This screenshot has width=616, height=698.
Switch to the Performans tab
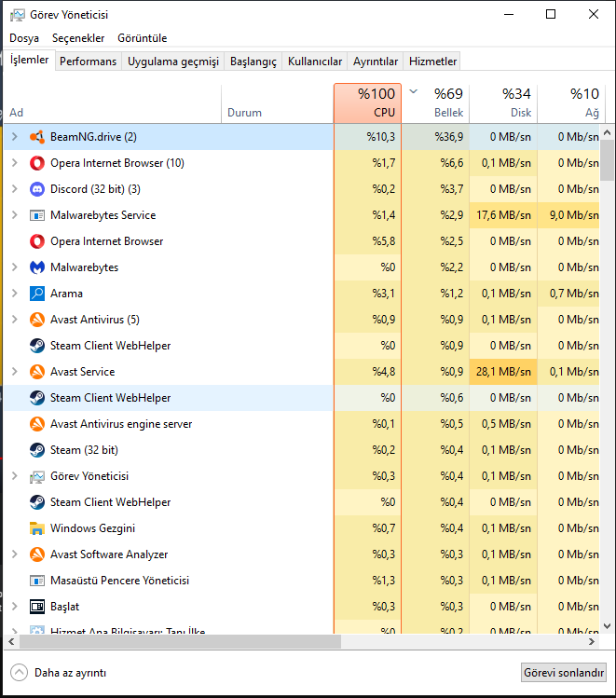coord(88,62)
